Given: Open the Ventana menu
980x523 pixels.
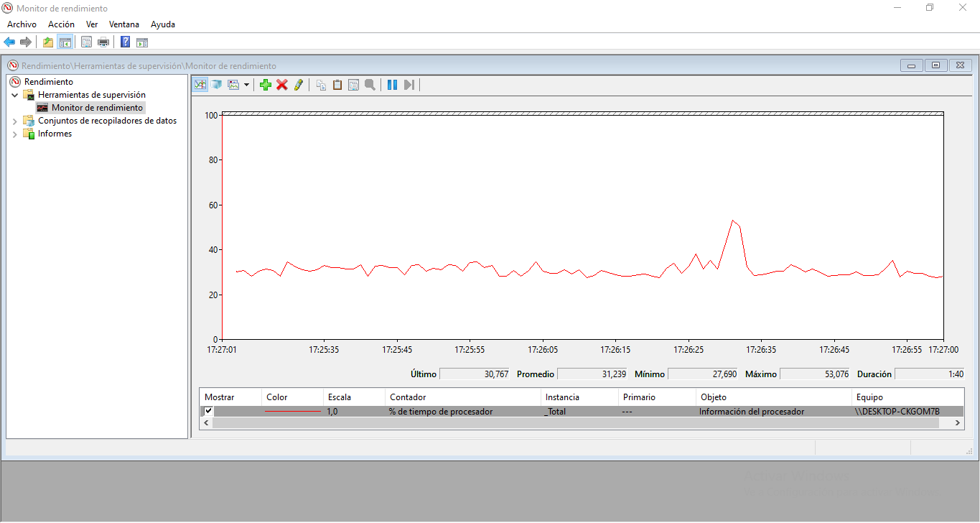Looking at the screenshot, I should click(124, 24).
